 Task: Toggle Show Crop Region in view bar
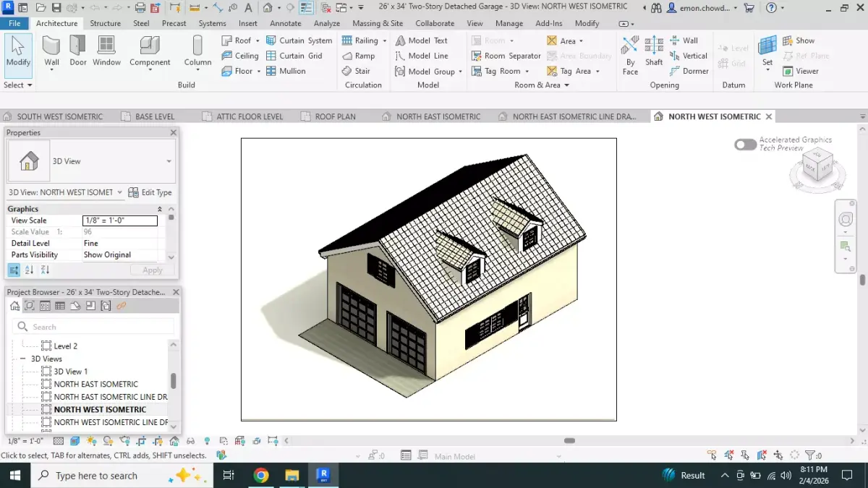pyautogui.click(x=158, y=441)
